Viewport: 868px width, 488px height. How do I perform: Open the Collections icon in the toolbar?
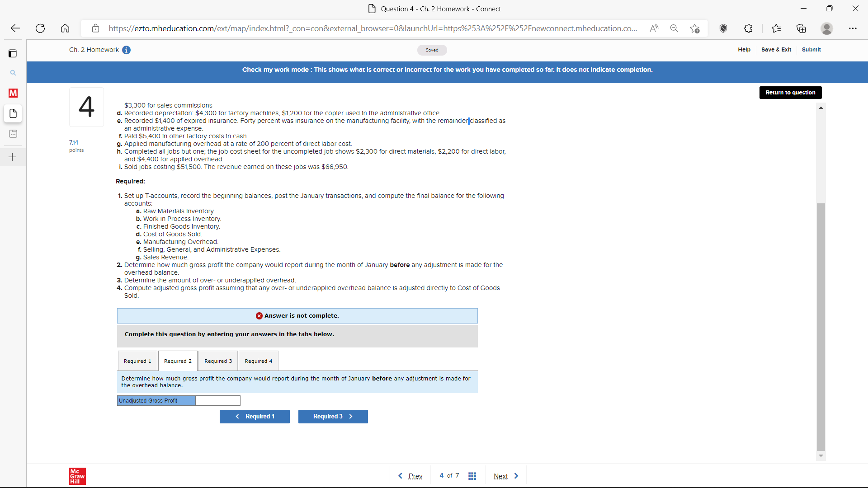[801, 28]
